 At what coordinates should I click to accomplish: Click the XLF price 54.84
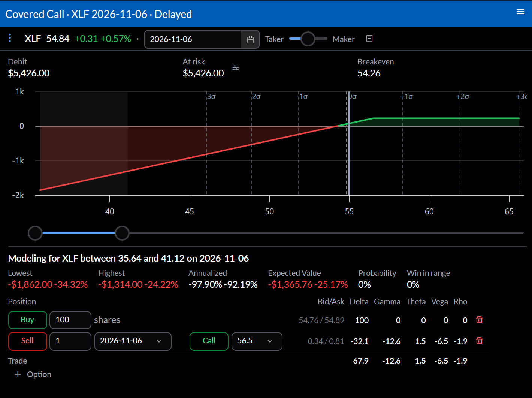coord(58,39)
